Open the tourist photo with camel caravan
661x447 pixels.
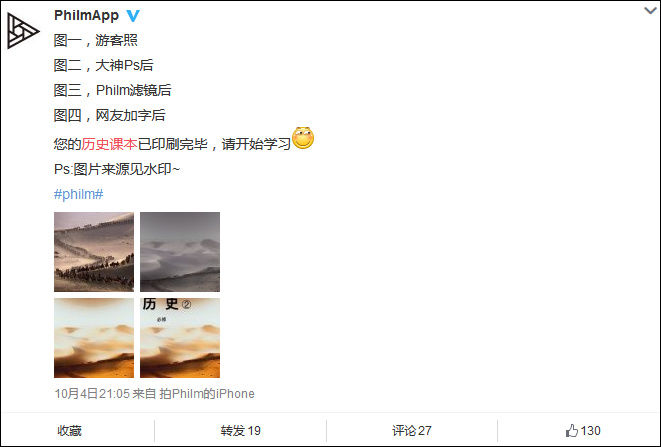pos(94,252)
